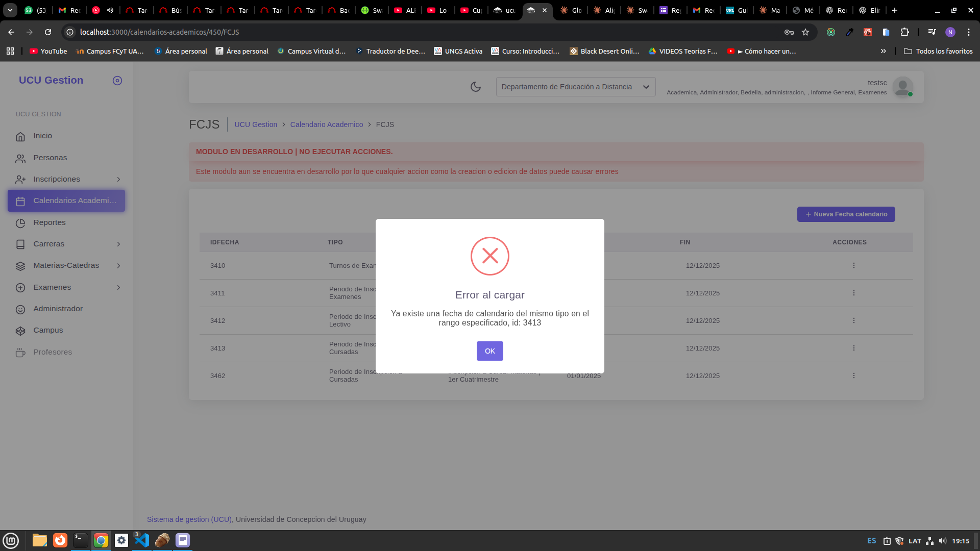Image resolution: width=980 pixels, height=551 pixels.
Task: Select Calendarios Academicos menu item
Action: (x=66, y=201)
